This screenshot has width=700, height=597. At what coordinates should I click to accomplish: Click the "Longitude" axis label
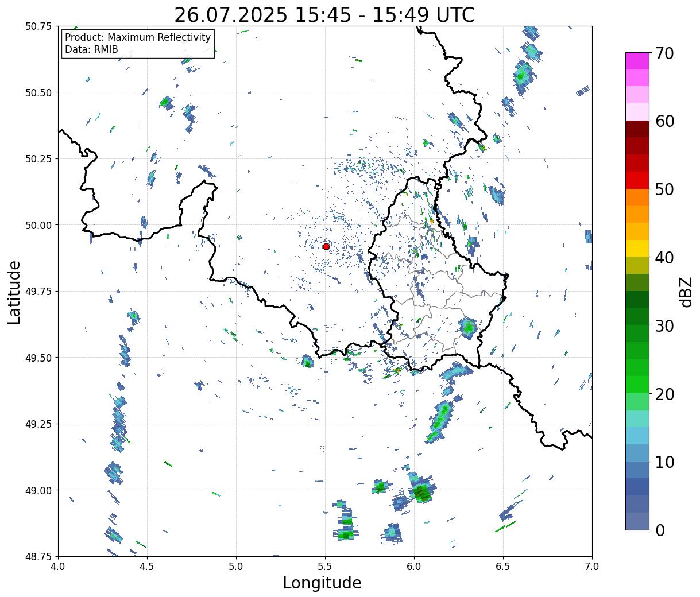322,583
